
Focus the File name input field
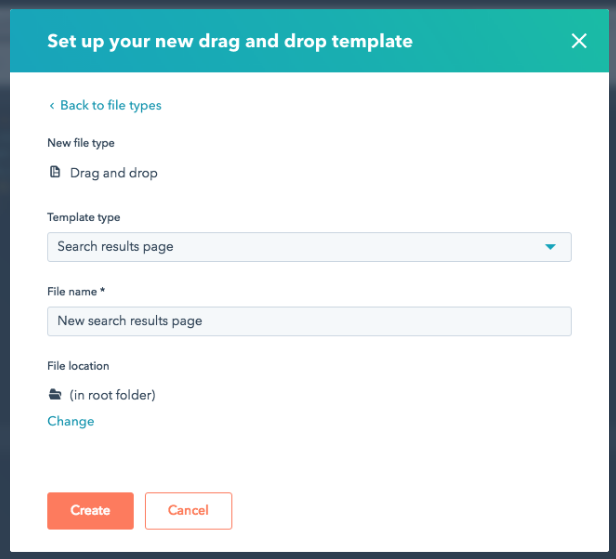pos(309,321)
